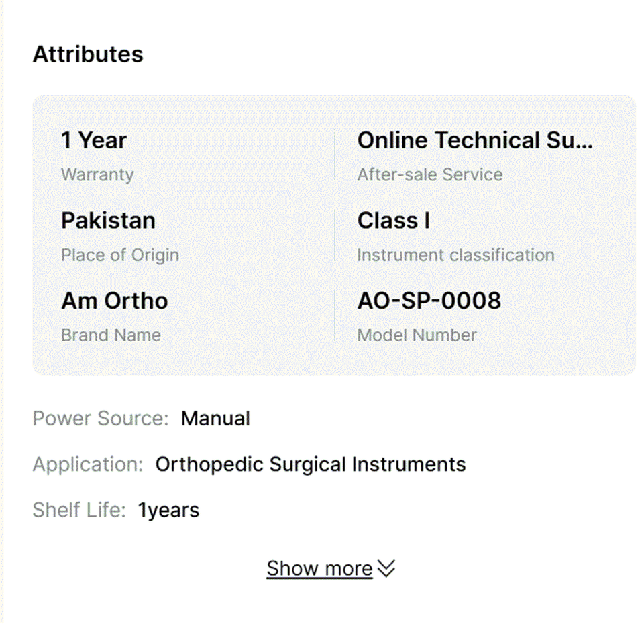Select the 1years shelf life value

coord(168,510)
